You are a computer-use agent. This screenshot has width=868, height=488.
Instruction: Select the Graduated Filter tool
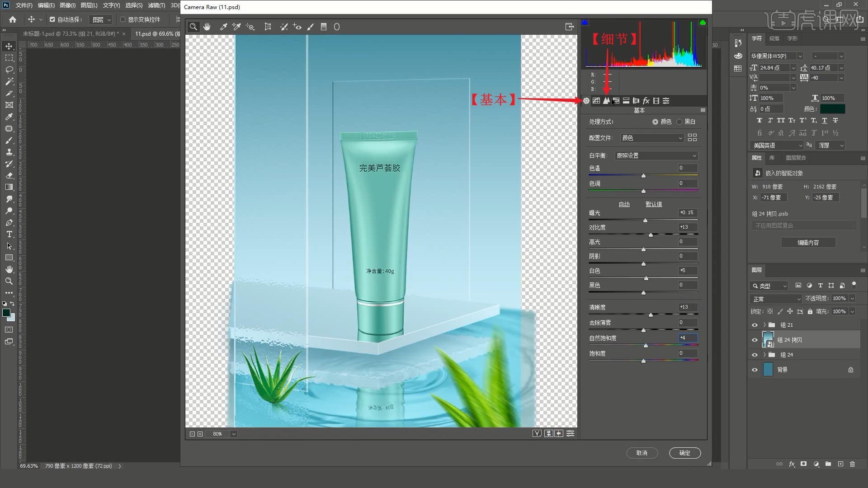pos(324,27)
